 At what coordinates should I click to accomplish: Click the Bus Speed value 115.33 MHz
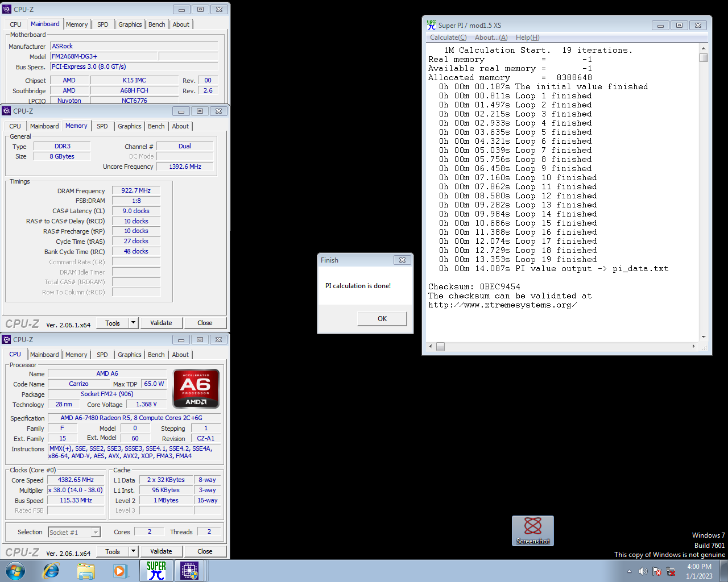76,500
